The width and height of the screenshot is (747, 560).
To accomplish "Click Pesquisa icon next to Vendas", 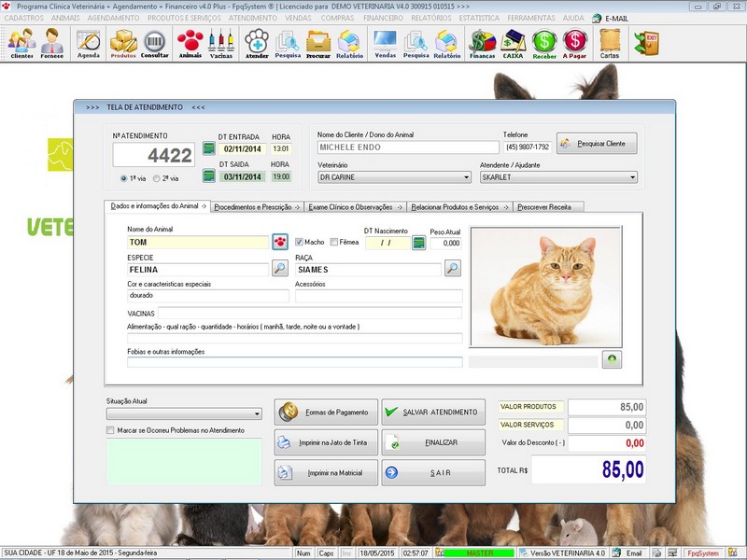I will 416,43.
